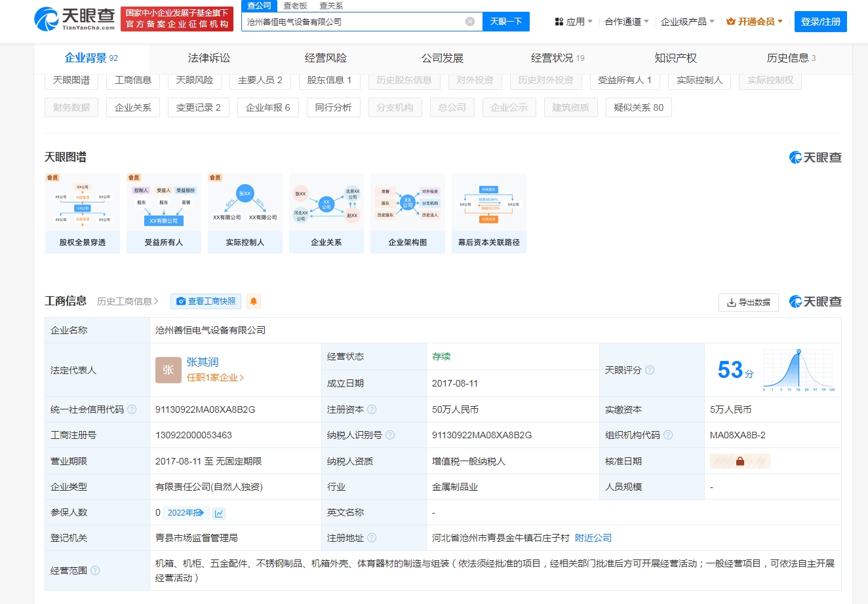Expand the 合作通道 dropdown
Screen dimensions: 868x604
(x=627, y=22)
